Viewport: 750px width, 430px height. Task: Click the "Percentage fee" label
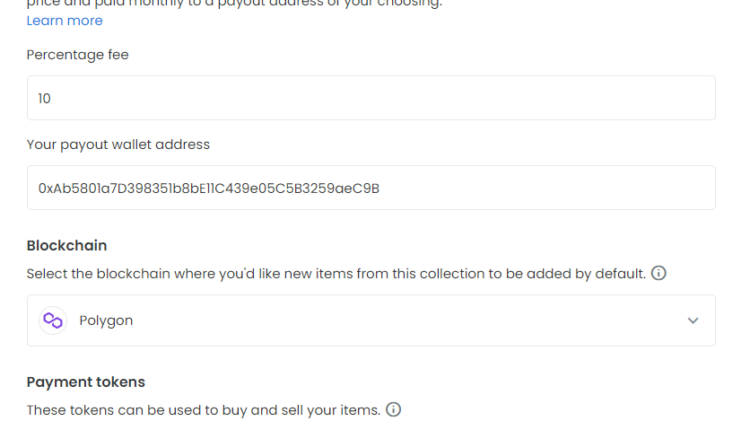point(77,55)
